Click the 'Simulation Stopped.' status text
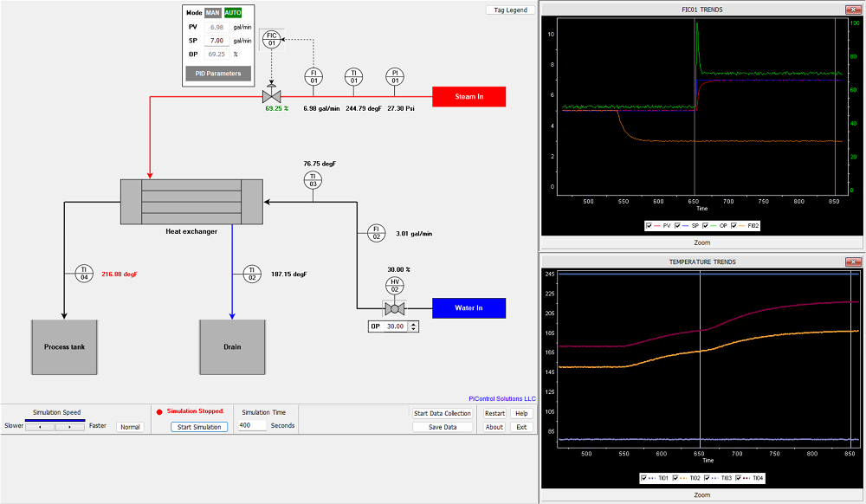Screen dimensions: 866x504 pos(195,411)
